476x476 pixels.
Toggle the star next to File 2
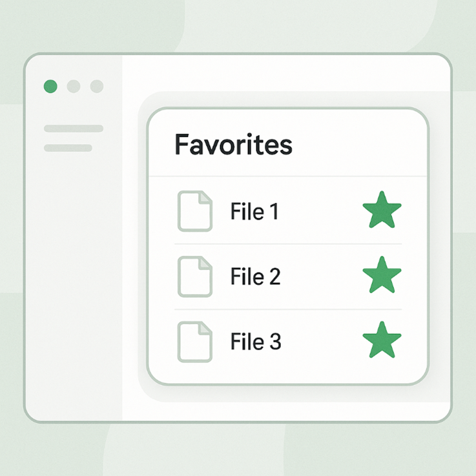pos(382,276)
